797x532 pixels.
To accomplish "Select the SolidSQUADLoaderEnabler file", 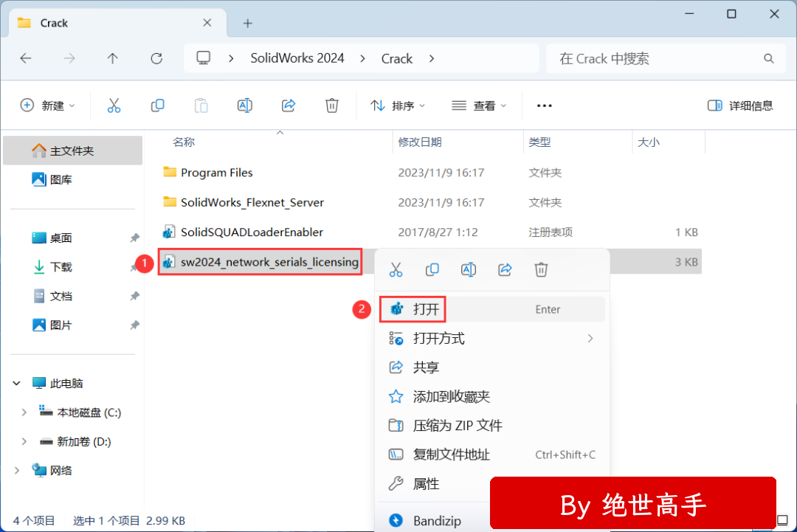I will (x=252, y=232).
